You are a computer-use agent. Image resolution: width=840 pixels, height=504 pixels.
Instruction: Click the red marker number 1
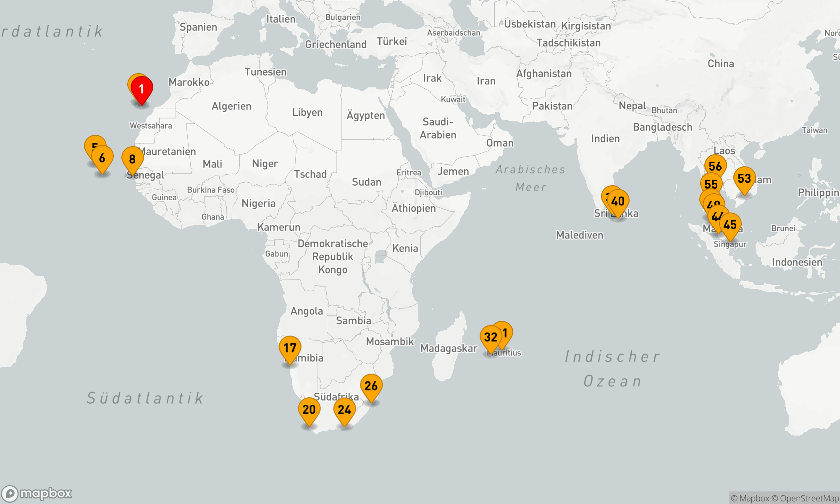coord(142,89)
